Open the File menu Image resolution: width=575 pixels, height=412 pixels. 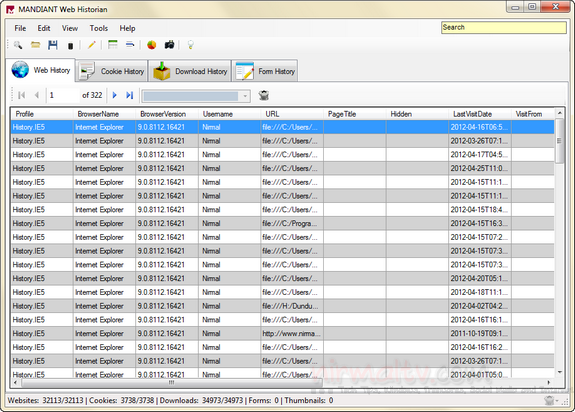(x=20, y=28)
